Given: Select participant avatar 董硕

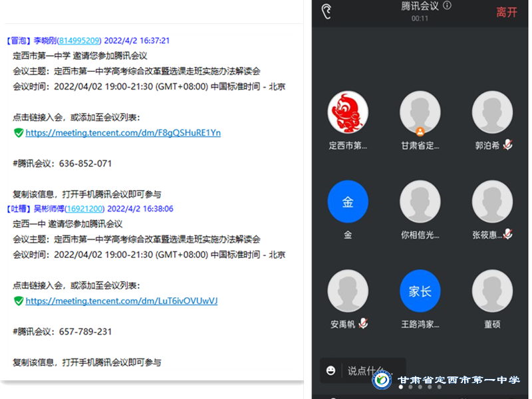Looking at the screenshot, I should click(492, 291).
